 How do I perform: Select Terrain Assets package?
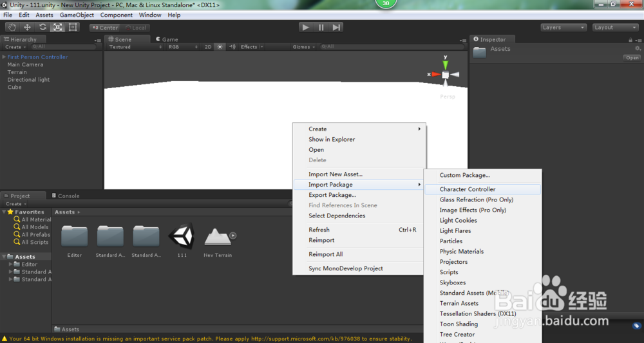(x=482, y=303)
